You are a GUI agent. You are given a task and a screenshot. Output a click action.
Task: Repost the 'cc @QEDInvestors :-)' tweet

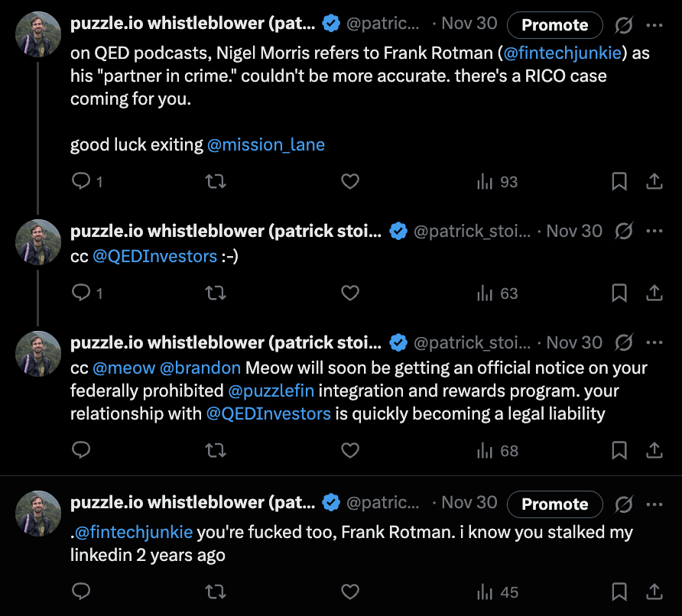(216, 293)
